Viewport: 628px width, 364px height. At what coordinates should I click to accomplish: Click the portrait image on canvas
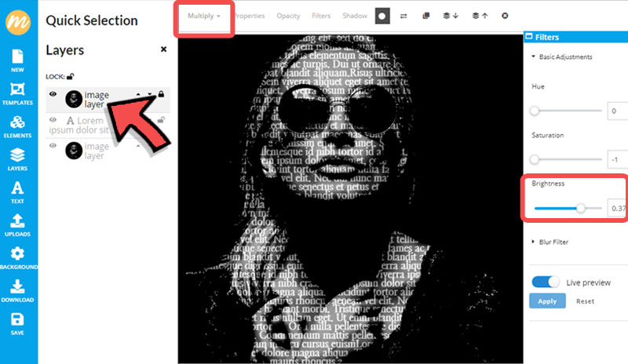tap(350, 199)
